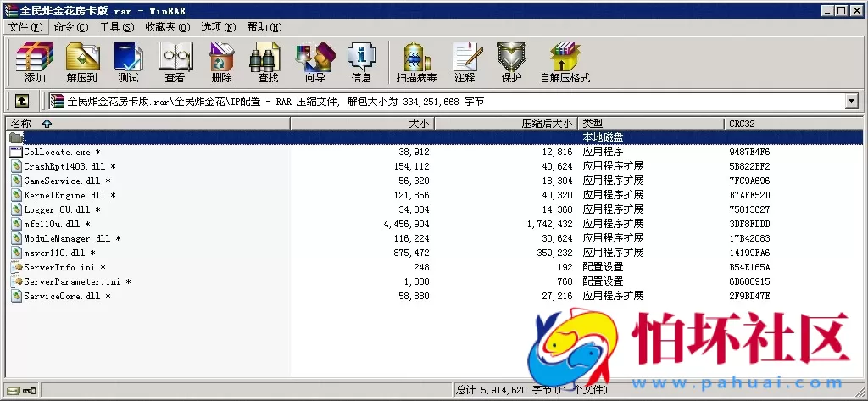
Task: Sort by the 类型 column header
Action: [x=651, y=124]
